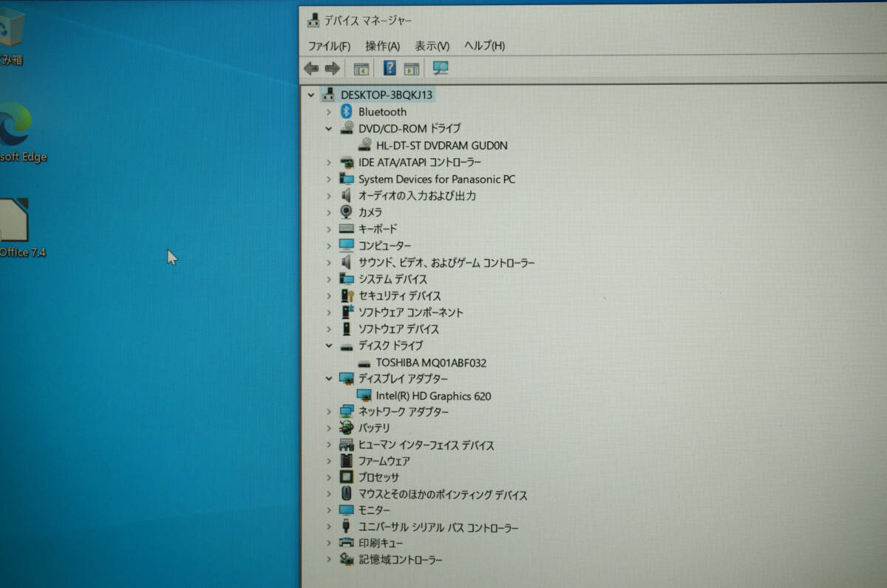The image size is (887, 588).
Task: Collapse the ディスプレイ アダプター category
Action: [x=329, y=378]
